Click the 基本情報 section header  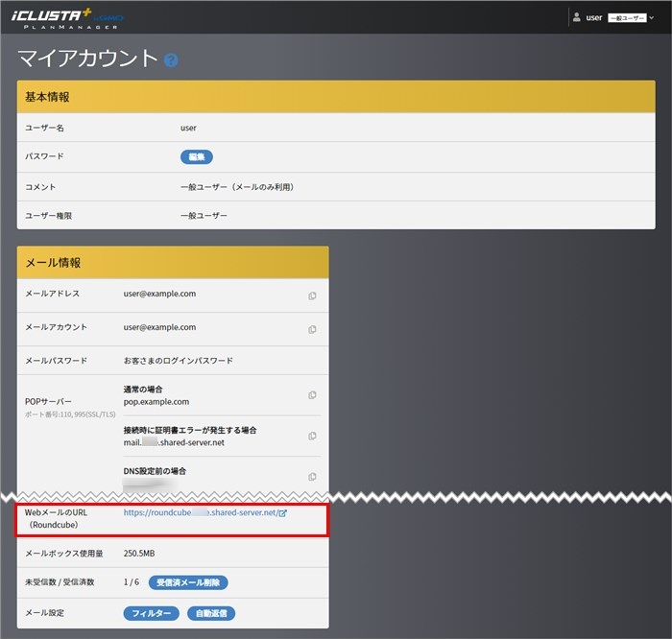336,97
